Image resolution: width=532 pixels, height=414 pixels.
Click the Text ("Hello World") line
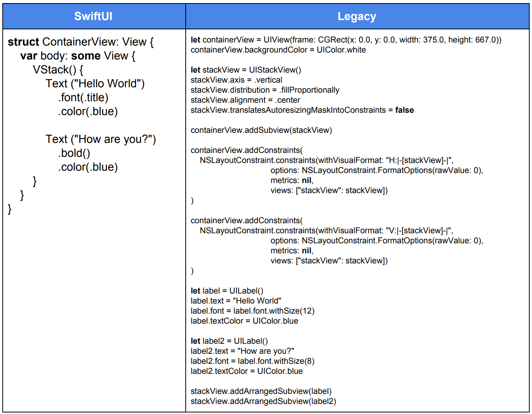pos(95,83)
